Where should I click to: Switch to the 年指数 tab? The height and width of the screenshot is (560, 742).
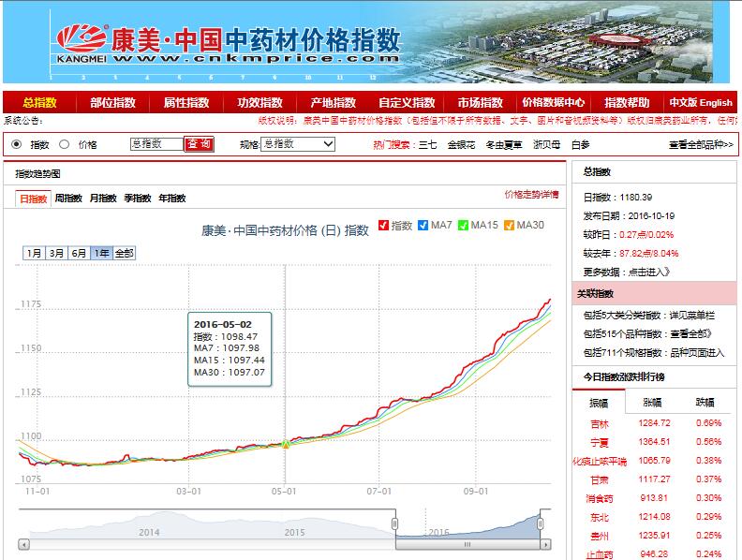point(171,199)
